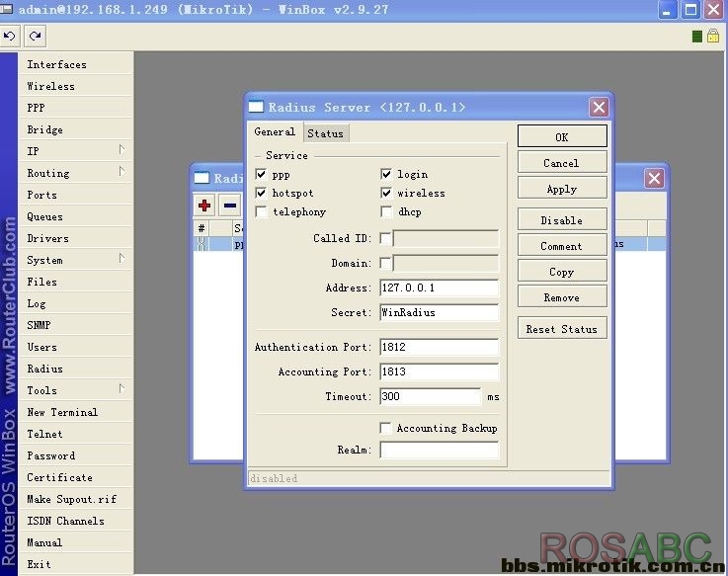Click the Secret field containing WinRadius

tap(440, 312)
